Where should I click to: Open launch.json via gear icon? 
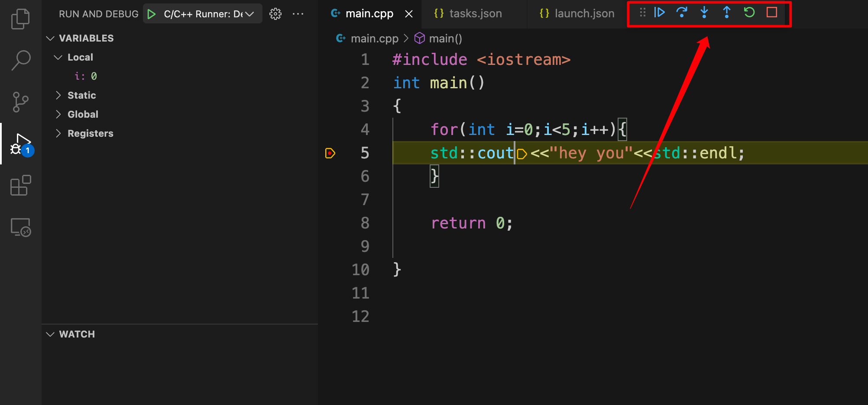tap(275, 14)
